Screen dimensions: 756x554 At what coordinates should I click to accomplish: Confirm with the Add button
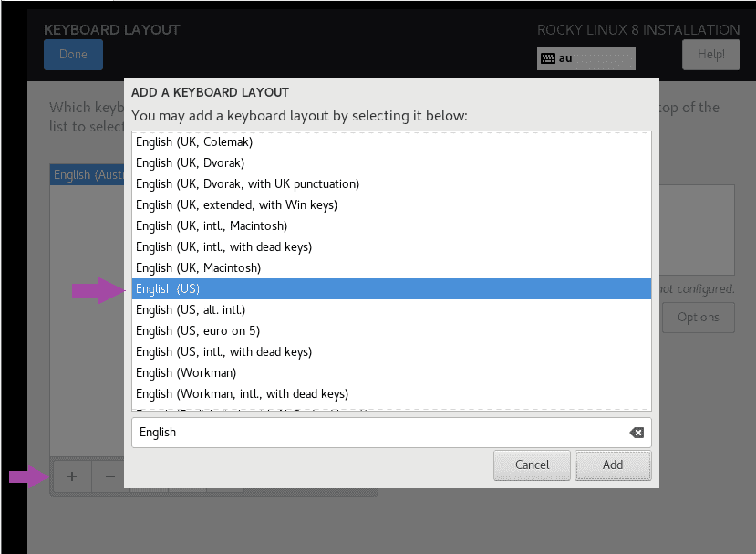pos(613,465)
